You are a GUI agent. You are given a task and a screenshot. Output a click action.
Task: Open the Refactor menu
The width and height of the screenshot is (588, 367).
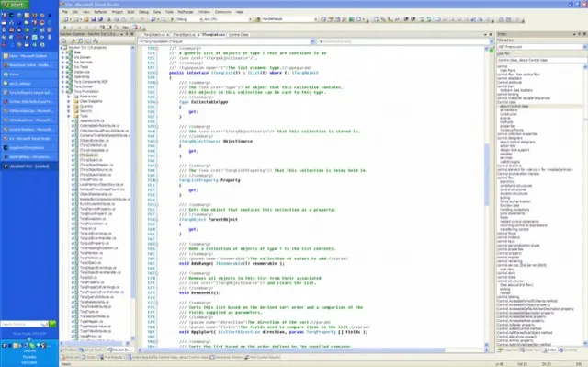pos(100,12)
